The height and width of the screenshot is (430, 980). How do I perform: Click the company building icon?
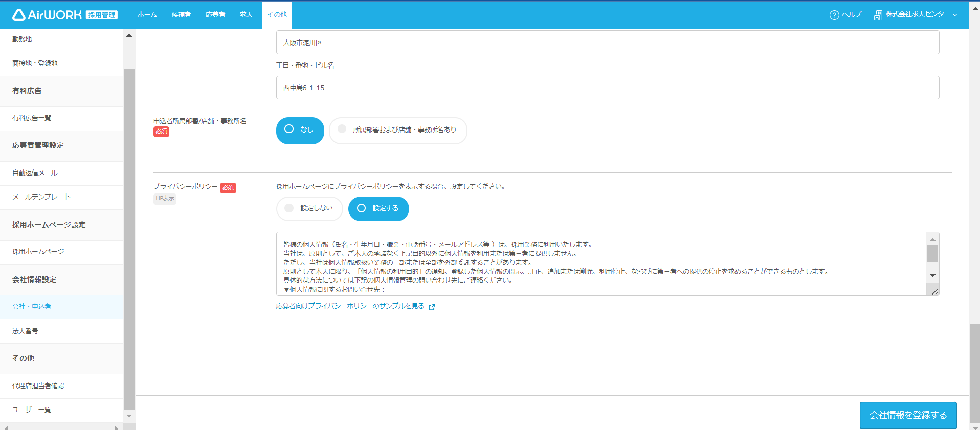click(x=878, y=15)
